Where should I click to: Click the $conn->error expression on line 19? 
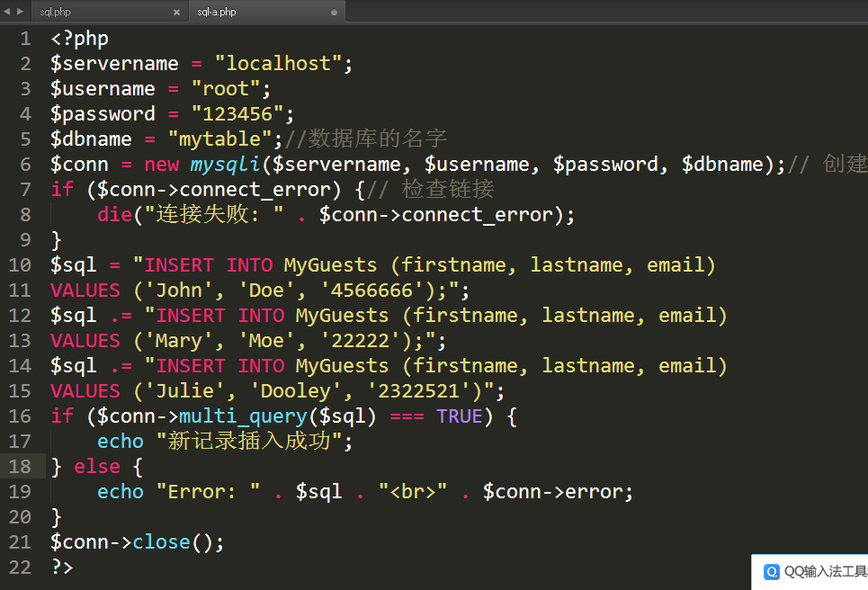point(553,492)
